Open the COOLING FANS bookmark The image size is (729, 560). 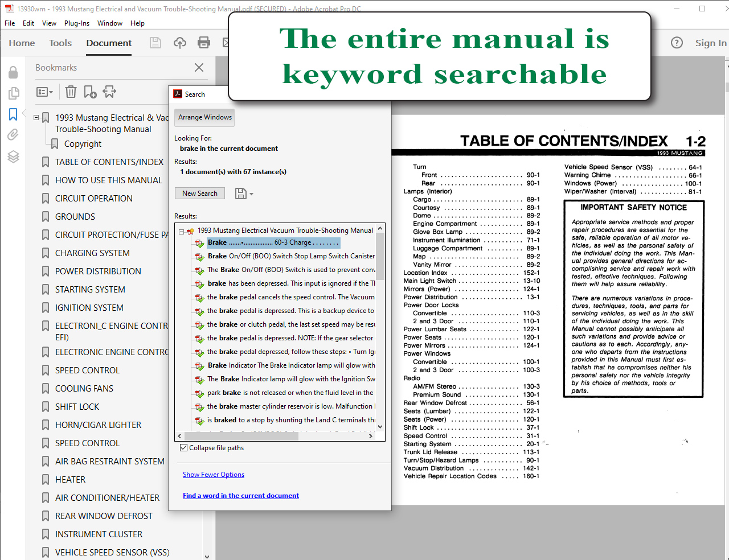click(x=84, y=389)
